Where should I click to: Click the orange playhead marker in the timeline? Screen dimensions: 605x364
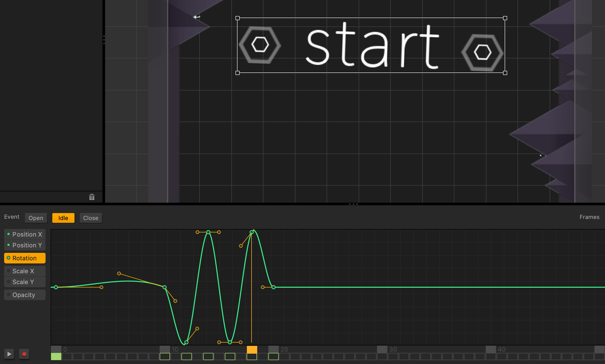point(252,350)
